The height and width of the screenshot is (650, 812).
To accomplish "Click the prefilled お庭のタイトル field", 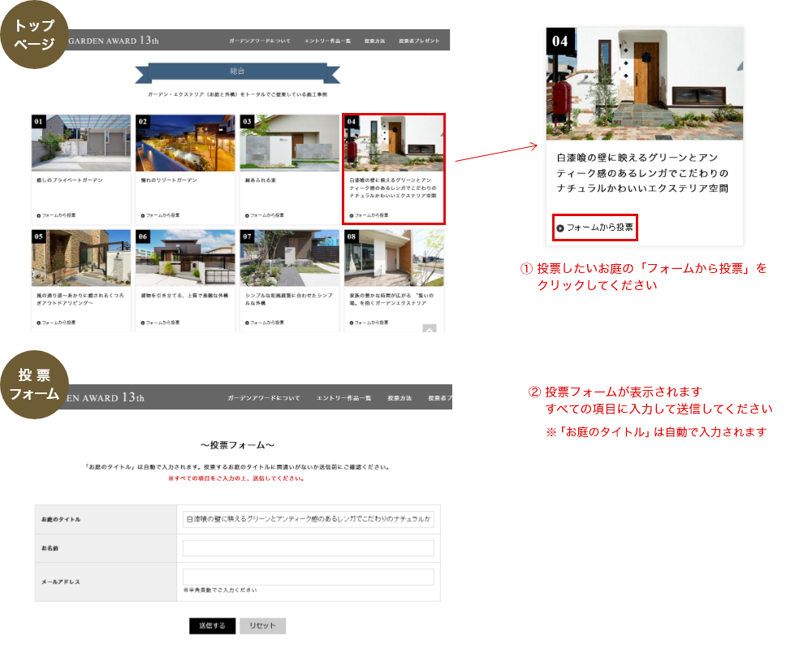I will 308,519.
